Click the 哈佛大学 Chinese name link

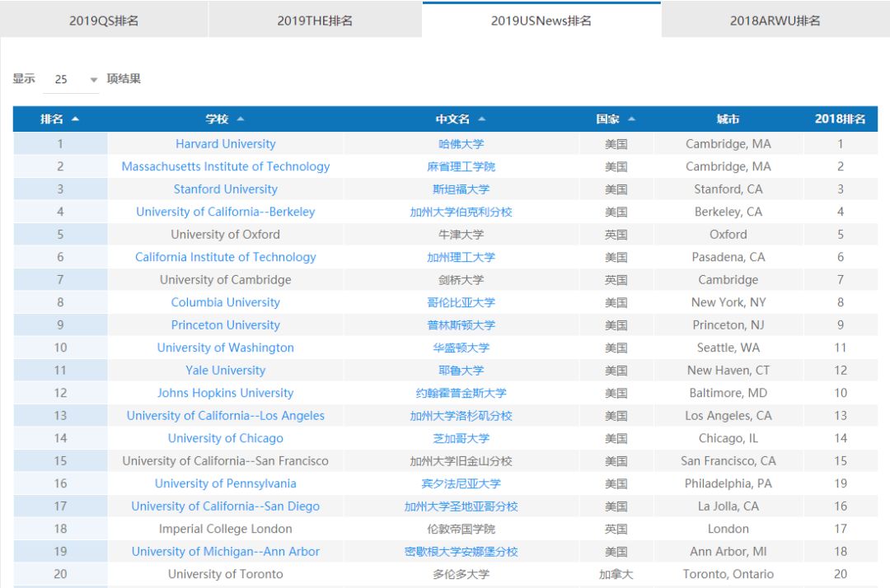[x=461, y=144]
